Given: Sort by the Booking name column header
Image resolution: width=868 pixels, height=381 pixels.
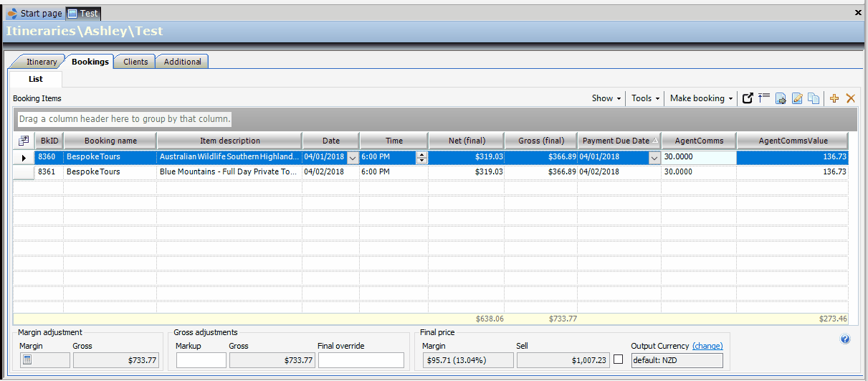Looking at the screenshot, I should pos(110,141).
